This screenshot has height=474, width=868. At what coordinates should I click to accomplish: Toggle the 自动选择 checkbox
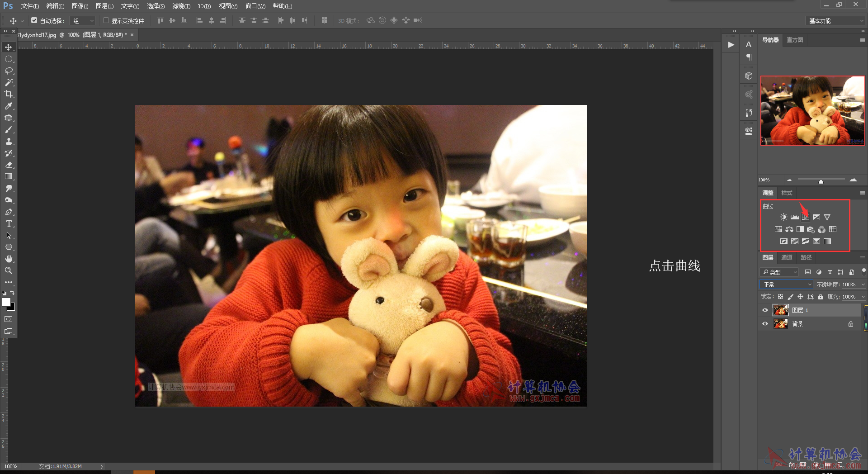(34, 20)
